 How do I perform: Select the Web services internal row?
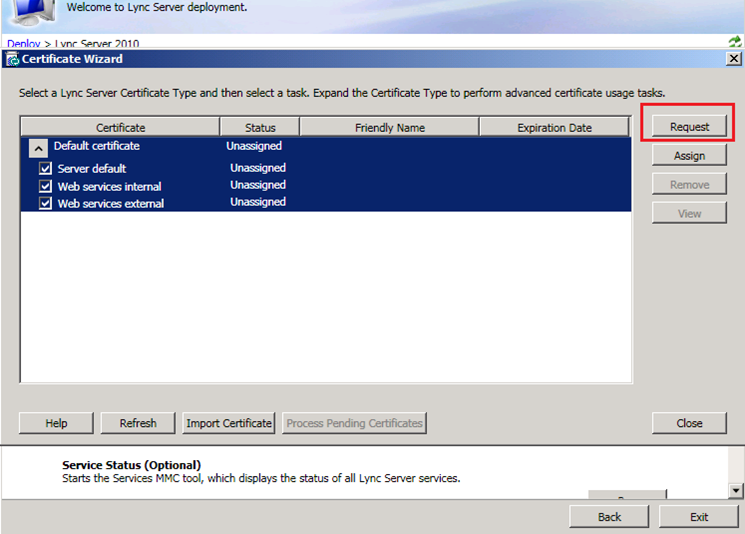[x=326, y=186]
